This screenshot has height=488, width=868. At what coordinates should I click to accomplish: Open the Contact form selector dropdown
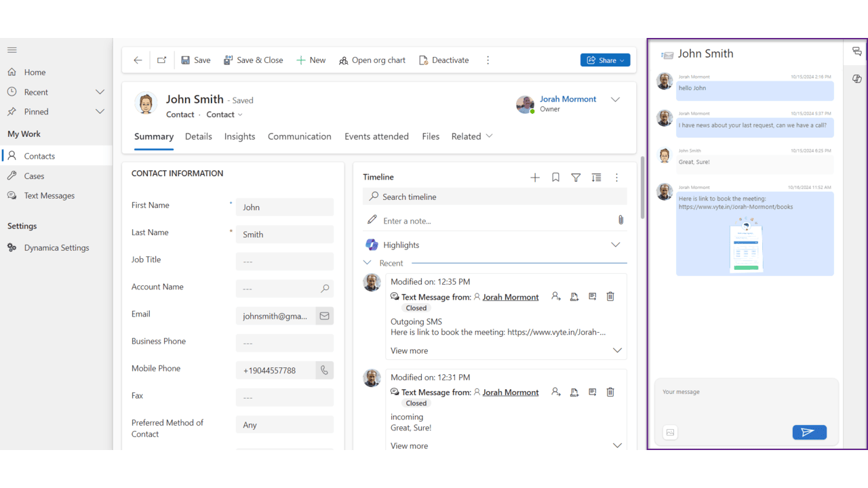224,115
